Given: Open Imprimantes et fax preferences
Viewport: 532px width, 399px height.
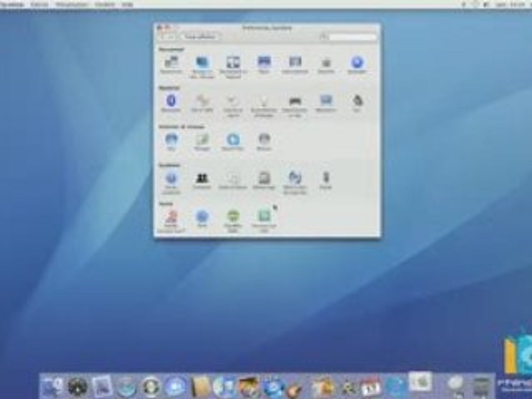Looking at the screenshot, I should pos(295,105).
